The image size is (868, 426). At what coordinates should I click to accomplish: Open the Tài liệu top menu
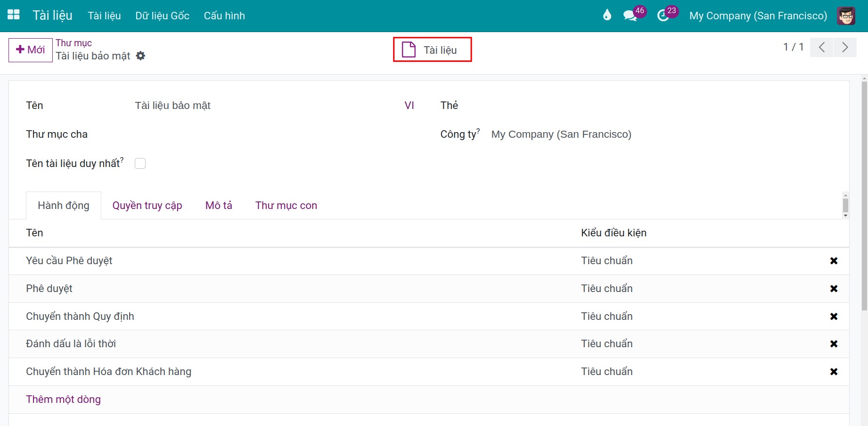(104, 16)
